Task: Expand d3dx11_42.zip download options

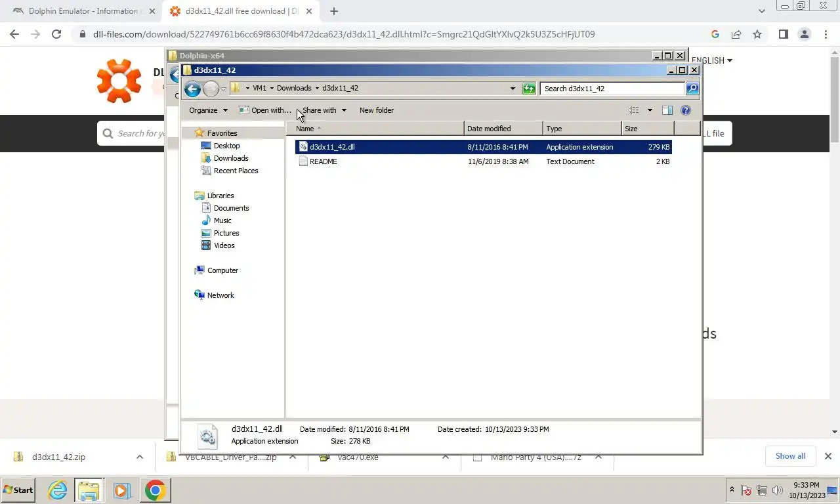Action: pyautogui.click(x=139, y=457)
